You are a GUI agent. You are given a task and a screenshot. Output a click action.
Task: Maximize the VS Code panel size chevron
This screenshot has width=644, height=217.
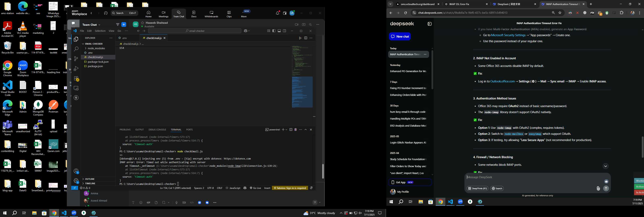pyautogui.click(x=305, y=130)
